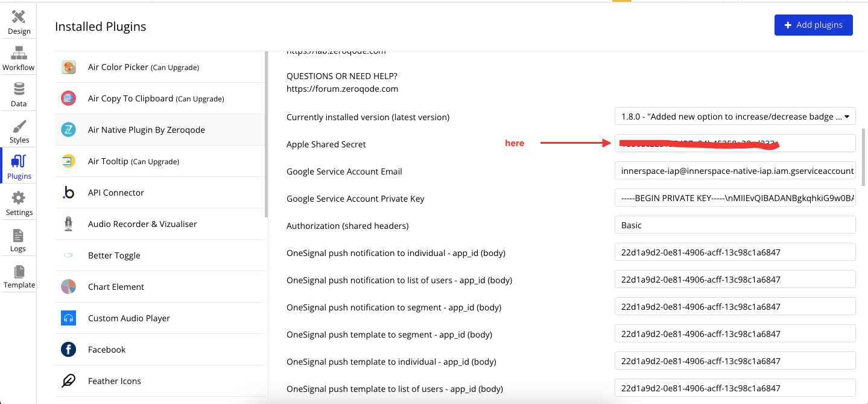Click the Audio Recorder microphone icon
Screen dimensions: 868x404
[x=69, y=224]
